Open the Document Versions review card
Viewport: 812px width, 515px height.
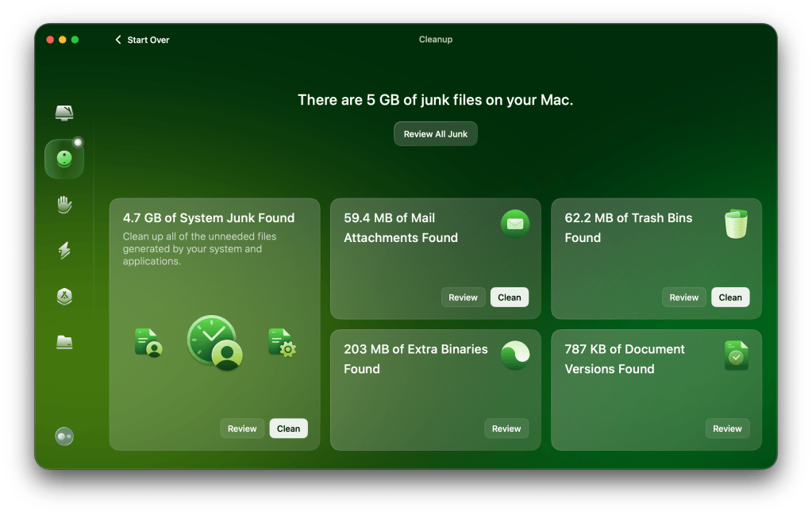click(x=727, y=428)
